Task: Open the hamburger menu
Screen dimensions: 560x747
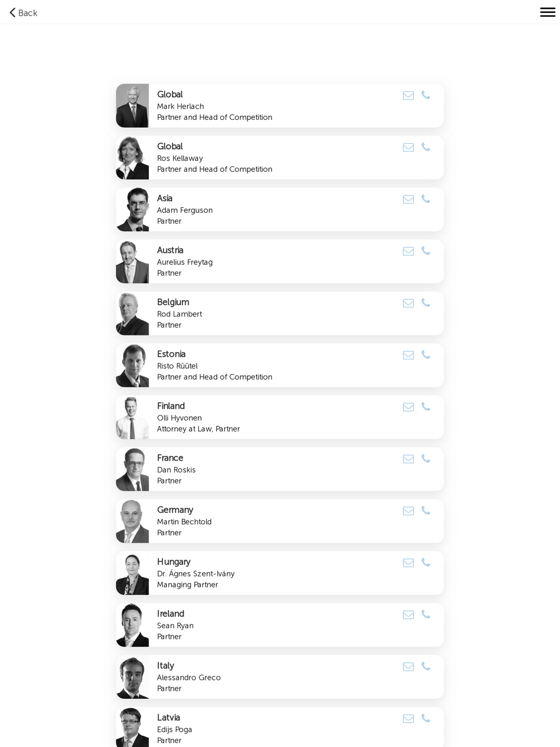Action: click(548, 12)
